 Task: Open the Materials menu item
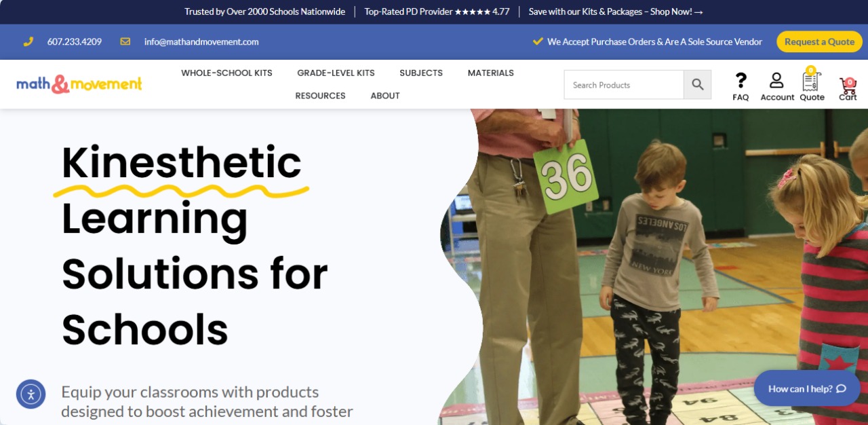click(491, 73)
